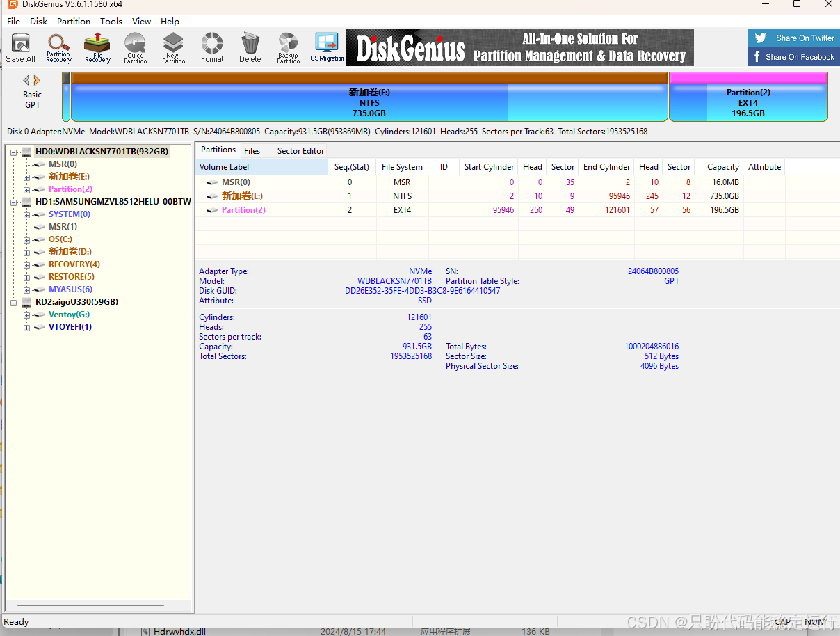Click HD1 Samsung disk icon in tree
This screenshot has width=840, height=636.
coord(26,201)
